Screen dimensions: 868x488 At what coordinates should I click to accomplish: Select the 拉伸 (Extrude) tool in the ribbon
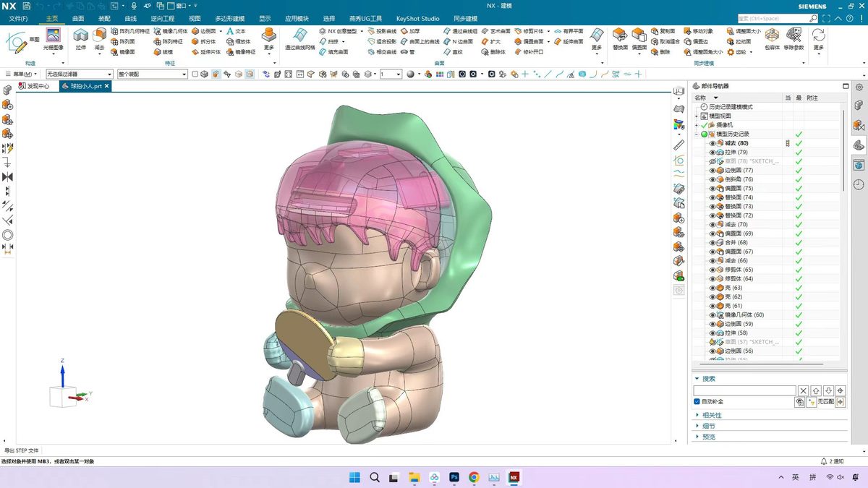click(x=80, y=38)
